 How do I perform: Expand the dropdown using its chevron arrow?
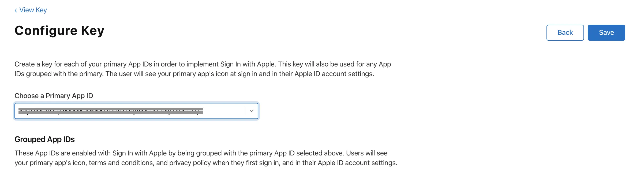click(251, 111)
